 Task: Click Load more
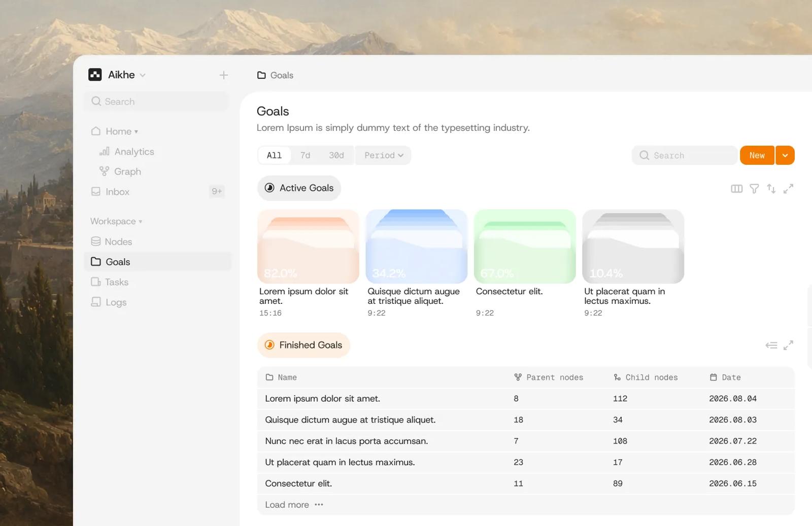(x=294, y=505)
